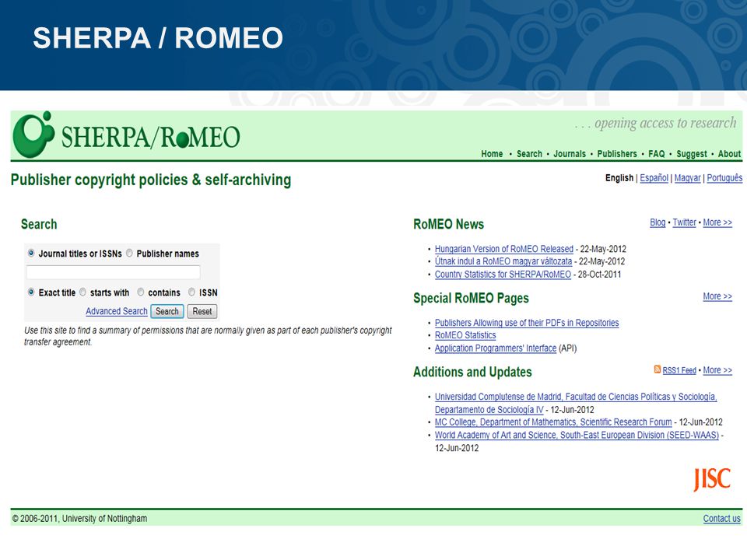Click Publisher copyright policies & self-archiving heading
Screen dimensions: 747x560
[151, 180]
